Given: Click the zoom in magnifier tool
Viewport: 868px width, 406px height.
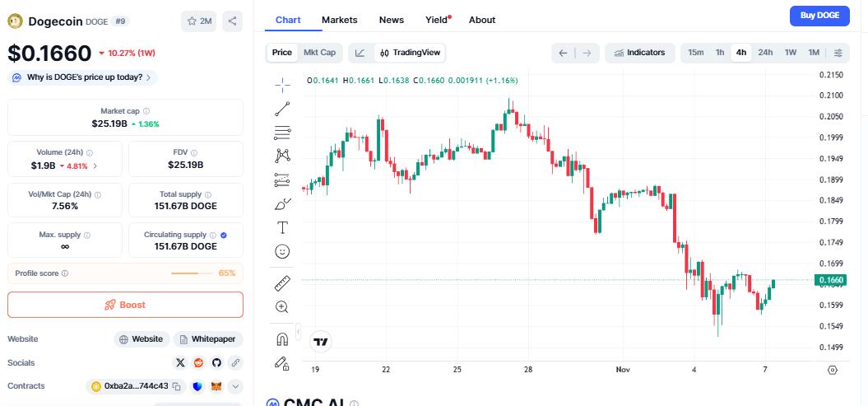Looking at the screenshot, I should (x=282, y=307).
